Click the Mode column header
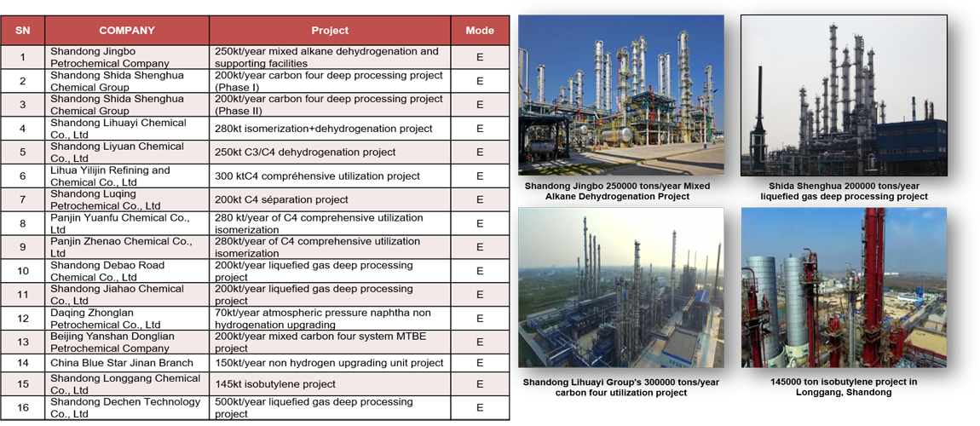The image size is (980, 426). (x=480, y=31)
